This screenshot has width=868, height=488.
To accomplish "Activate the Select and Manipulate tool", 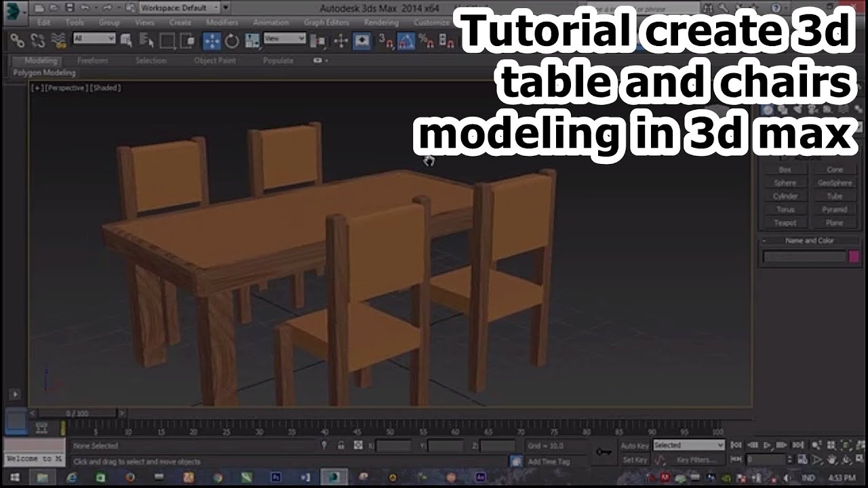I will pyautogui.click(x=340, y=41).
